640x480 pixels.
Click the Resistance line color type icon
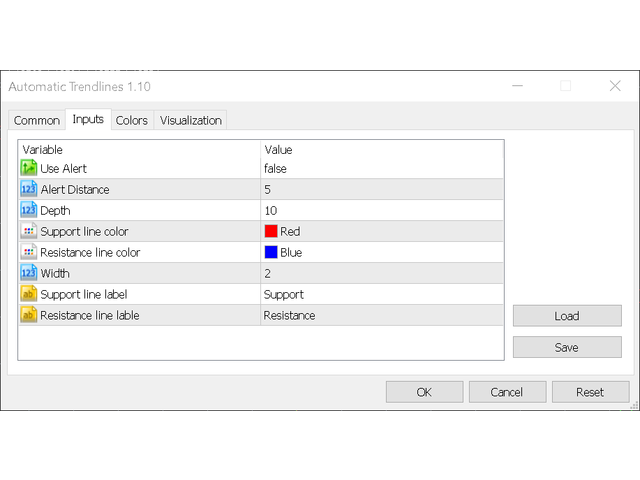[29, 252]
